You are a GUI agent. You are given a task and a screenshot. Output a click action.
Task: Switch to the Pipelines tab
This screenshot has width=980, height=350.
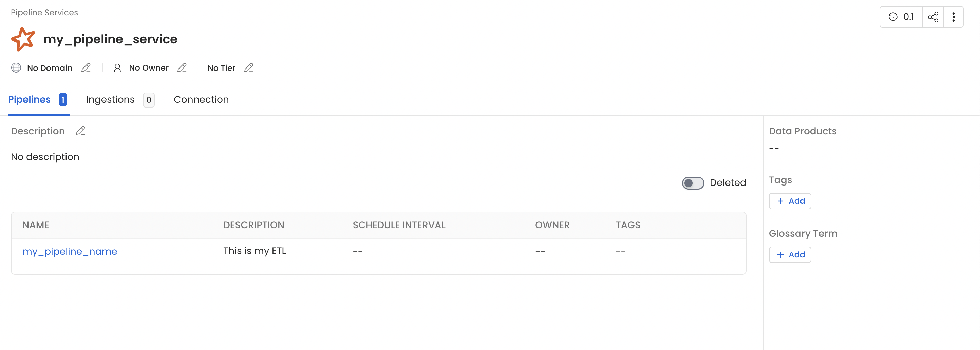click(29, 100)
